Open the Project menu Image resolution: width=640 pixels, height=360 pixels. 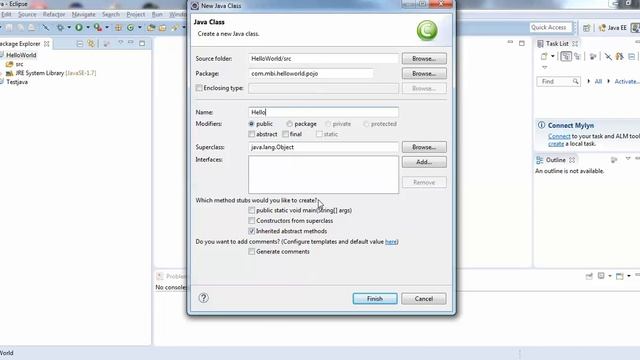coord(136,14)
